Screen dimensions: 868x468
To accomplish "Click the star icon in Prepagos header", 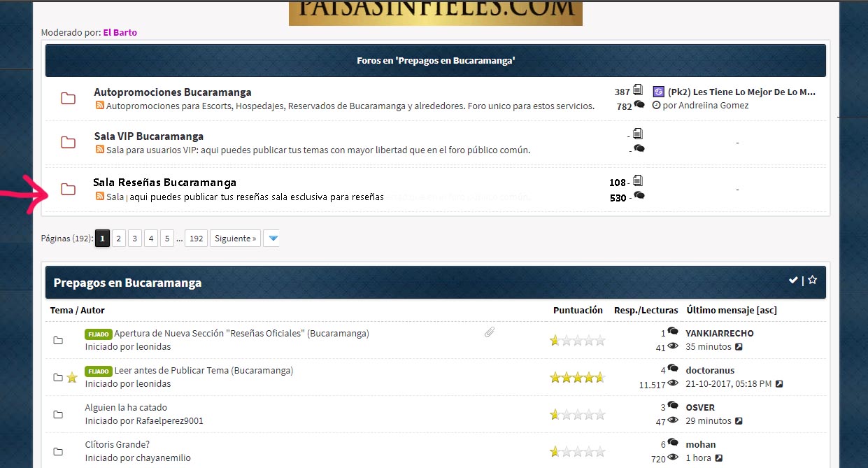I will tap(812, 280).
